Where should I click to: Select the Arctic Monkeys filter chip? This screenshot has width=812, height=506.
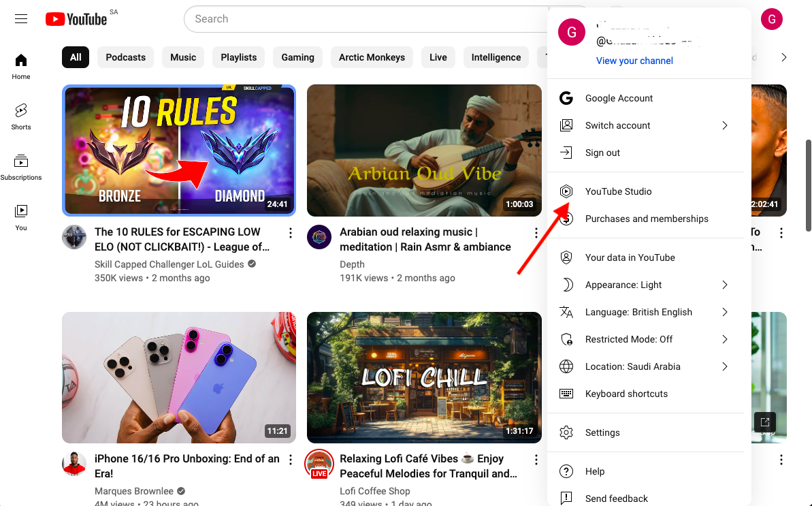(x=372, y=57)
